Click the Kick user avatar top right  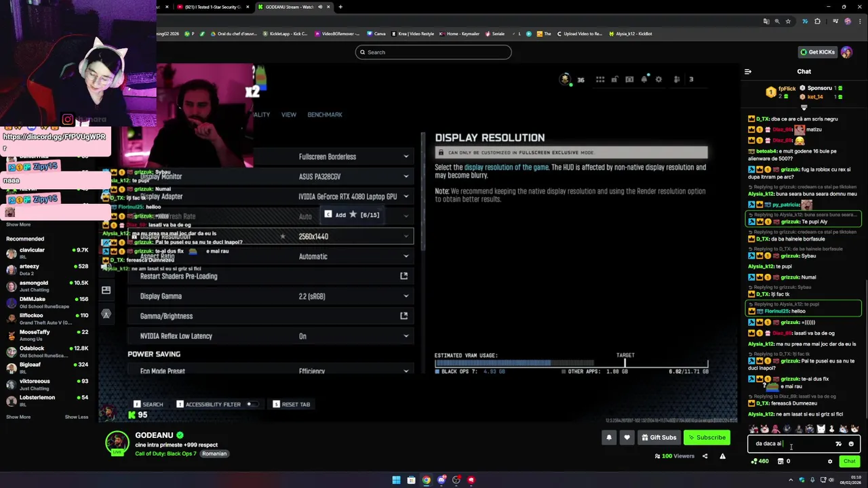click(x=847, y=52)
